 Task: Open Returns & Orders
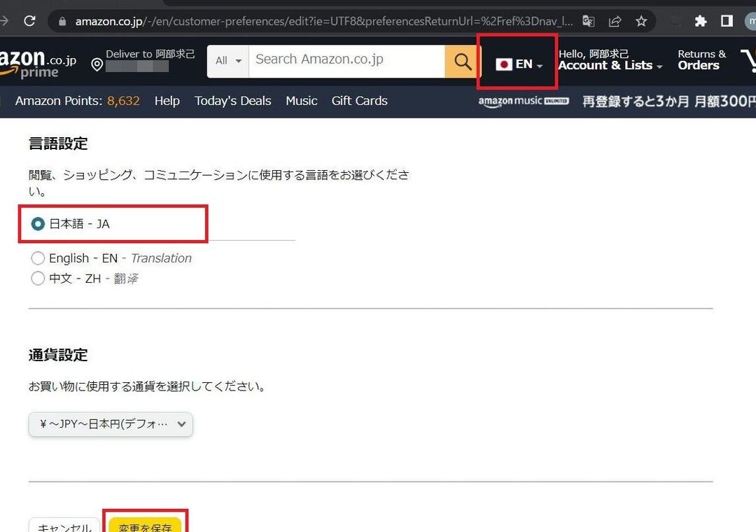coord(701,59)
